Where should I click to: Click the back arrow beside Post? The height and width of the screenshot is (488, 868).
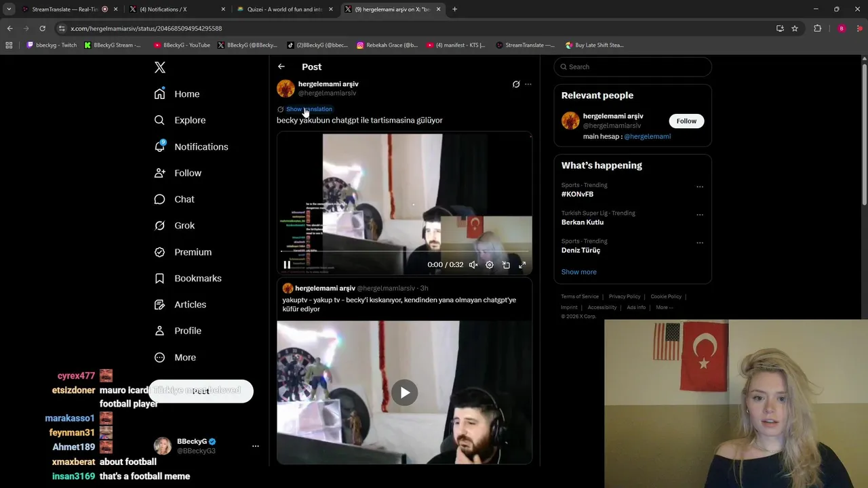click(x=281, y=66)
